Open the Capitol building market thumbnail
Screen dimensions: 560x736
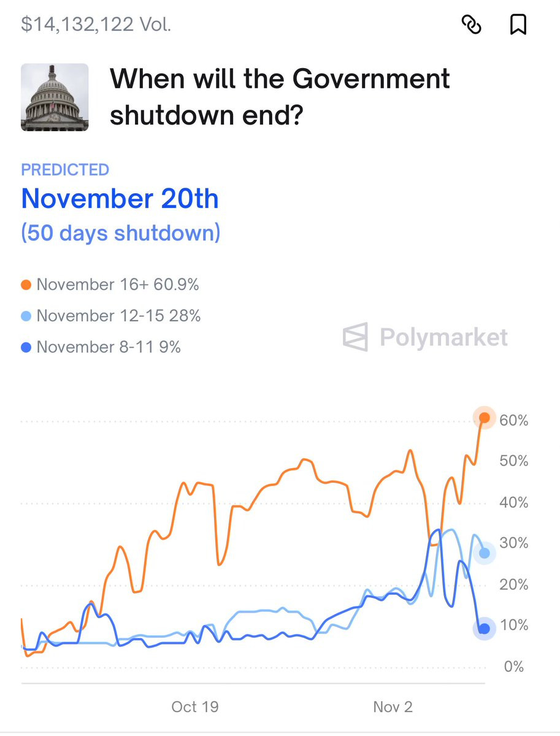tap(55, 97)
